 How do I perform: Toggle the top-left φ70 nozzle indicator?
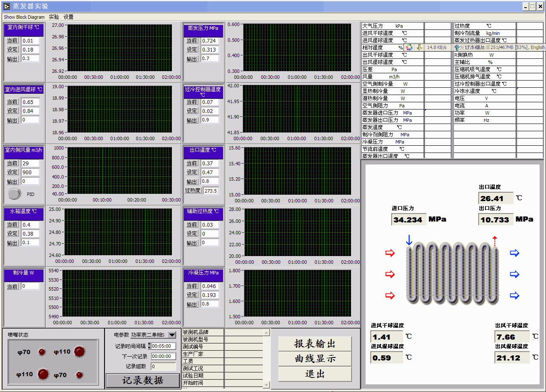(42, 352)
